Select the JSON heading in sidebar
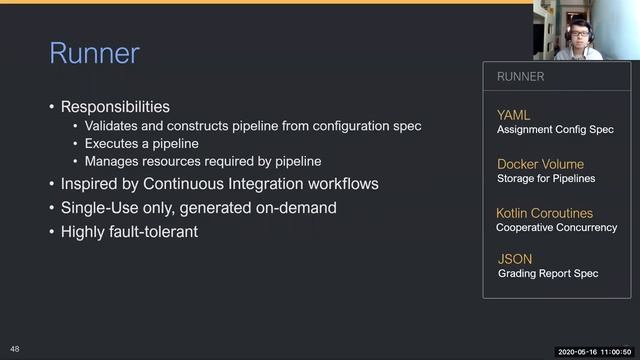Image resolution: width=640 pixels, height=360 pixels. pyautogui.click(x=515, y=259)
